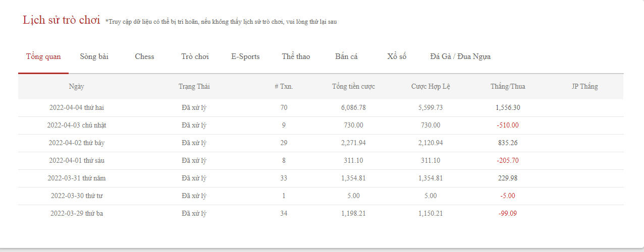Switch to the Tổng quan tab

43,56
